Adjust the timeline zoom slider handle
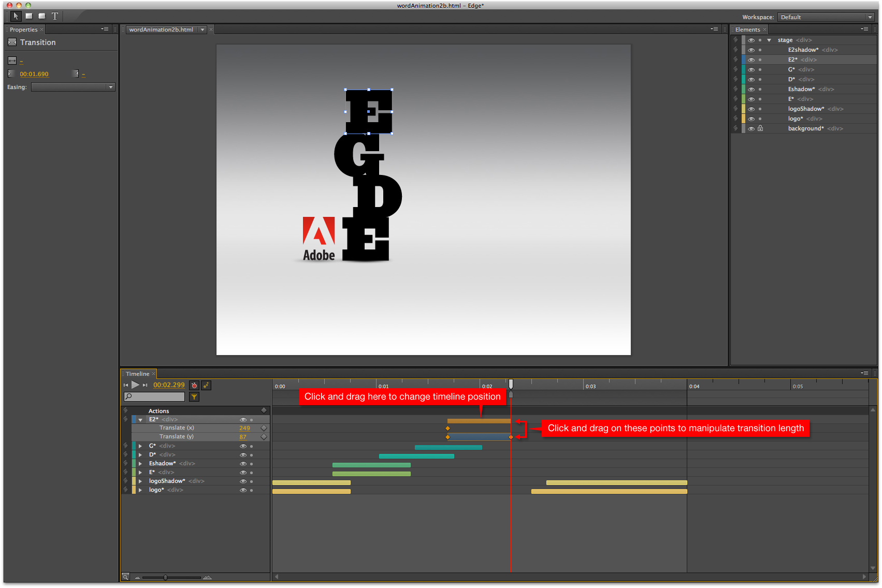 (x=165, y=577)
